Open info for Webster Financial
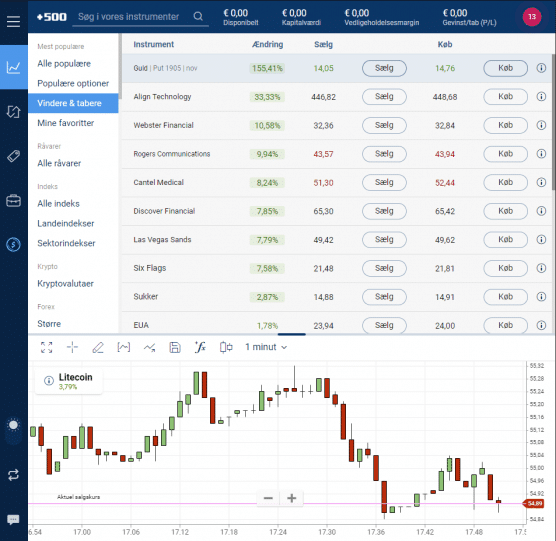The image size is (556, 541). click(x=541, y=125)
